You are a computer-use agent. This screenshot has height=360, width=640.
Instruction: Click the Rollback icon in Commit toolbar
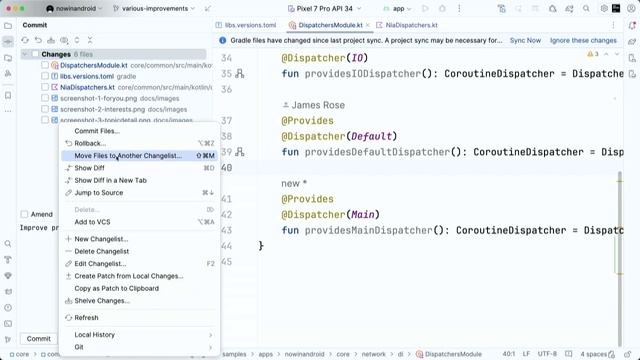coord(38,40)
